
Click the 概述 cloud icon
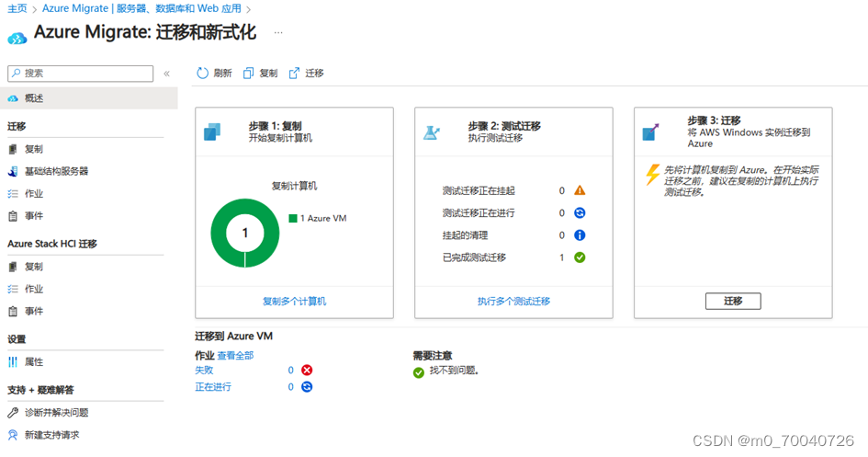tap(13, 98)
